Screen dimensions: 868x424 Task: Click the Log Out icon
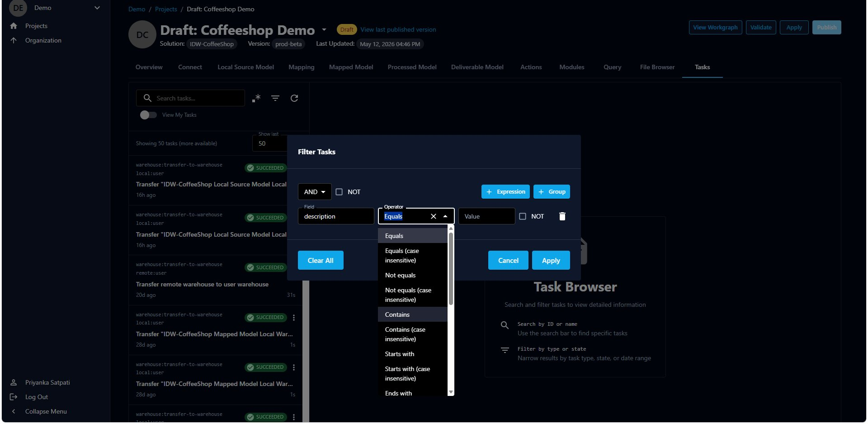point(14,397)
